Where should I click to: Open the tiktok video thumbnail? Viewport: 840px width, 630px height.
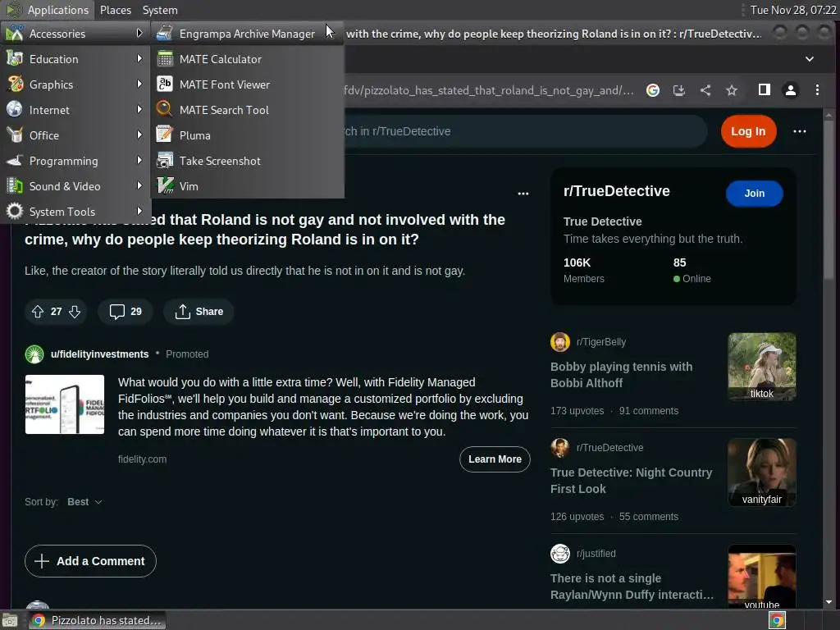(x=762, y=367)
